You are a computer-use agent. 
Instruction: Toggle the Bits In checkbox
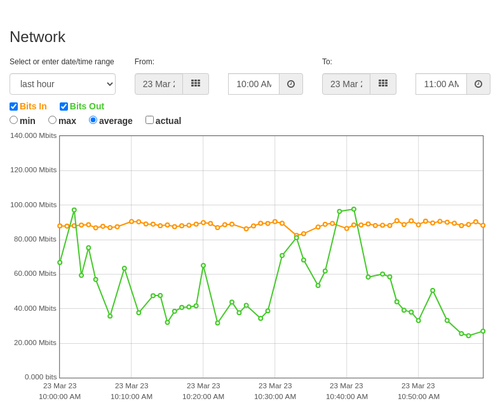pos(14,106)
